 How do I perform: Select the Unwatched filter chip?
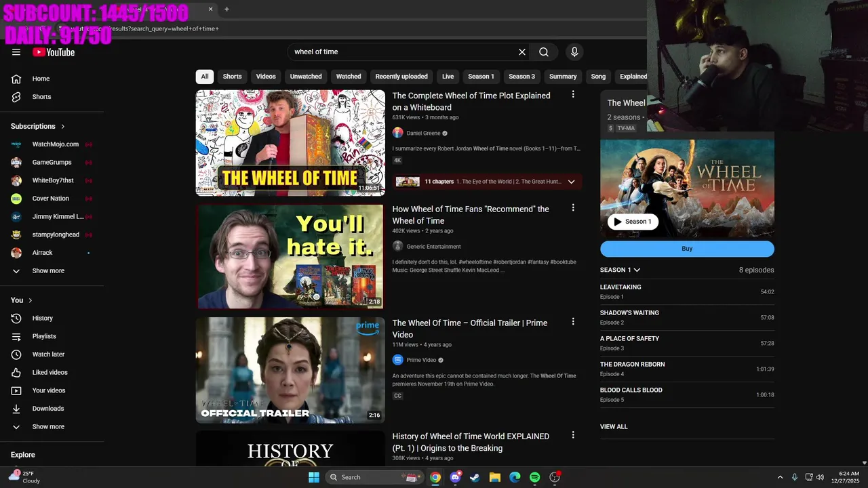306,77
